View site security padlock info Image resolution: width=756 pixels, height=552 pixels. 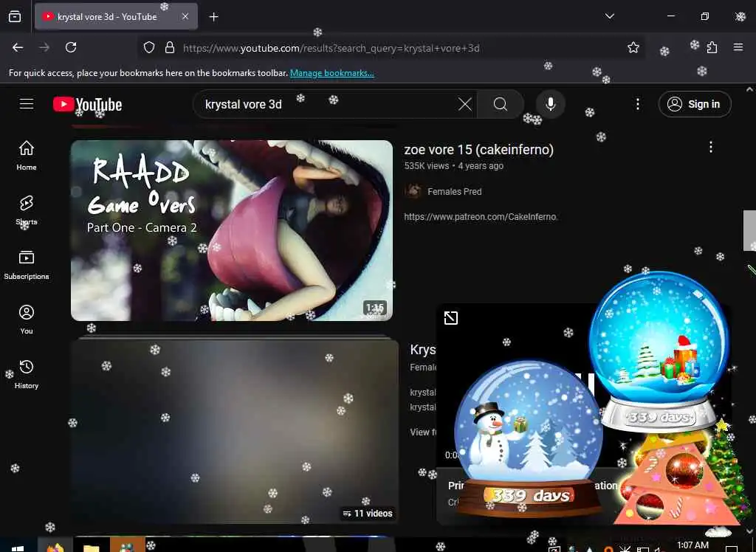(169, 47)
